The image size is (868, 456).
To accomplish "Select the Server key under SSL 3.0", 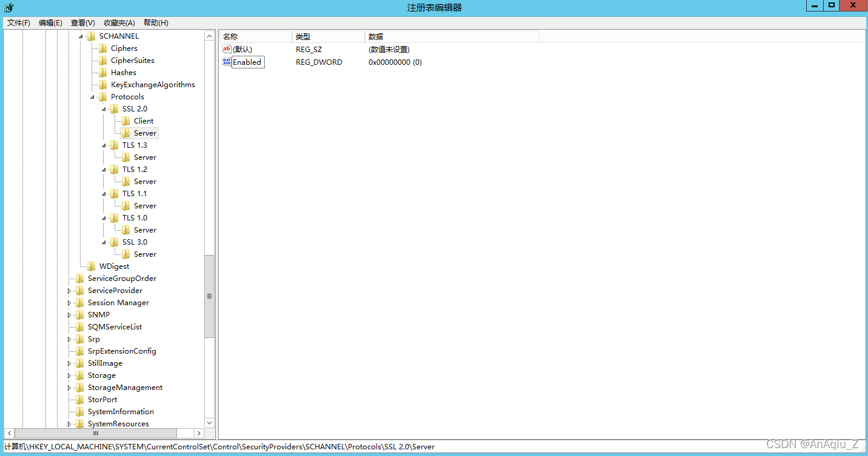I will click(145, 254).
